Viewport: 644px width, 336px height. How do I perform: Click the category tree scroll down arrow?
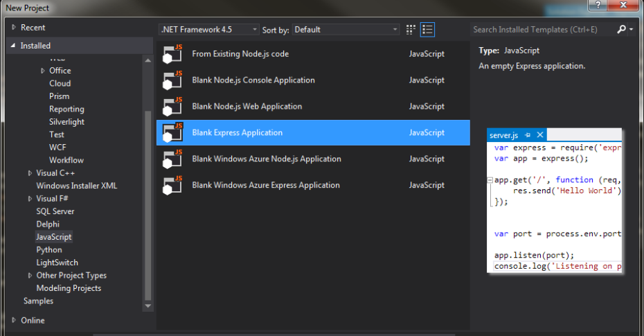[x=148, y=306]
